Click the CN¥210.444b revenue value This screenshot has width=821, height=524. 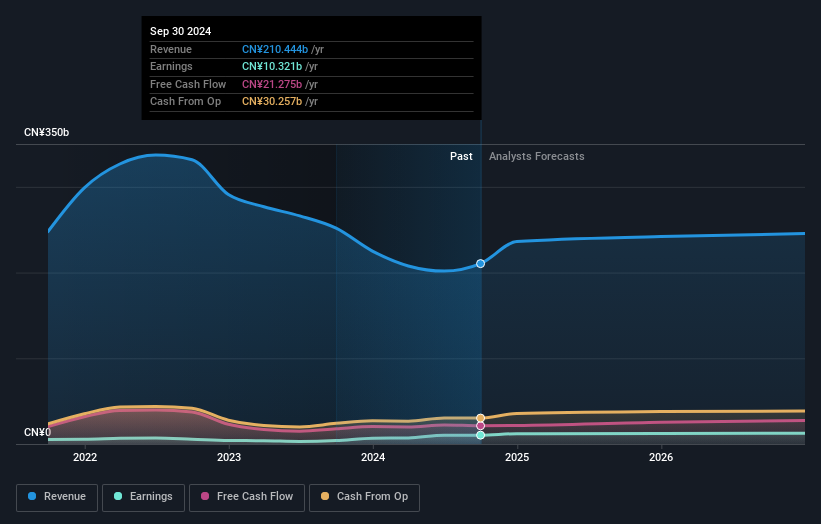pos(275,49)
